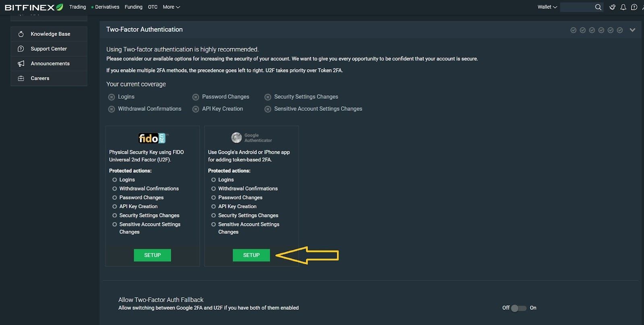Screen dimensions: 644x325
Task: Open the help question-mark icon
Action: pyautogui.click(x=634, y=7)
